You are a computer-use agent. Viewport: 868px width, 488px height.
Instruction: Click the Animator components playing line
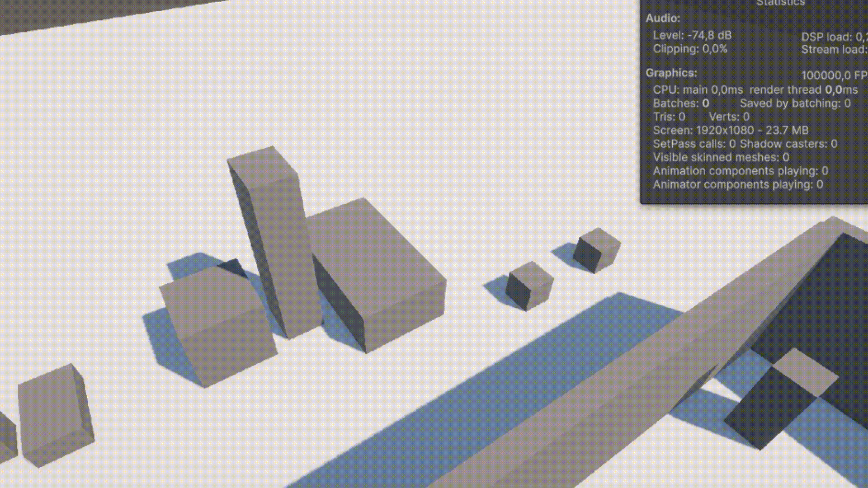(x=737, y=184)
